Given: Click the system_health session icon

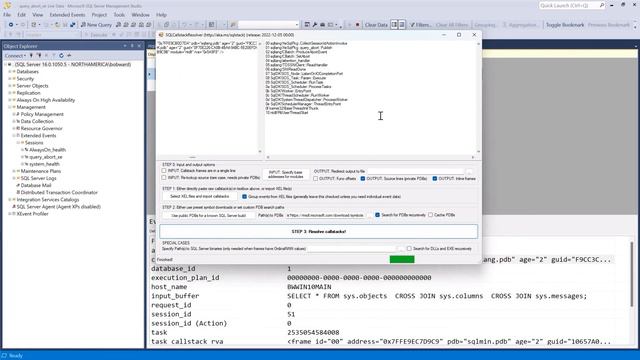Looking at the screenshot, I should tap(26, 164).
